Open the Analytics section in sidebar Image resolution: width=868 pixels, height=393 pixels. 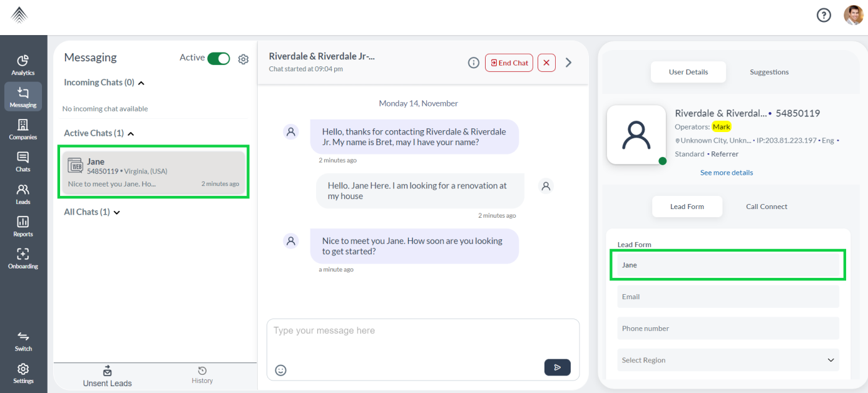23,65
